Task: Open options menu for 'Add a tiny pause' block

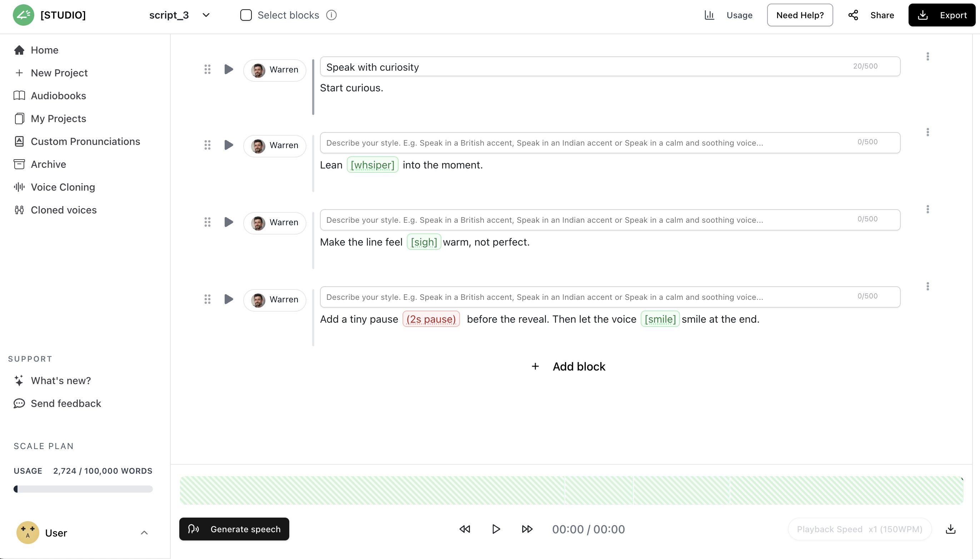Action: (928, 287)
